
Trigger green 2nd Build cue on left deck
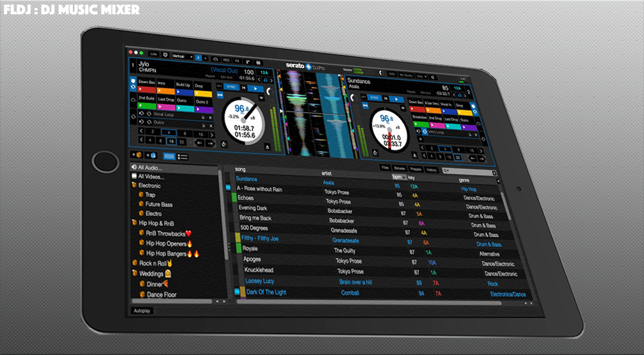click(147, 105)
